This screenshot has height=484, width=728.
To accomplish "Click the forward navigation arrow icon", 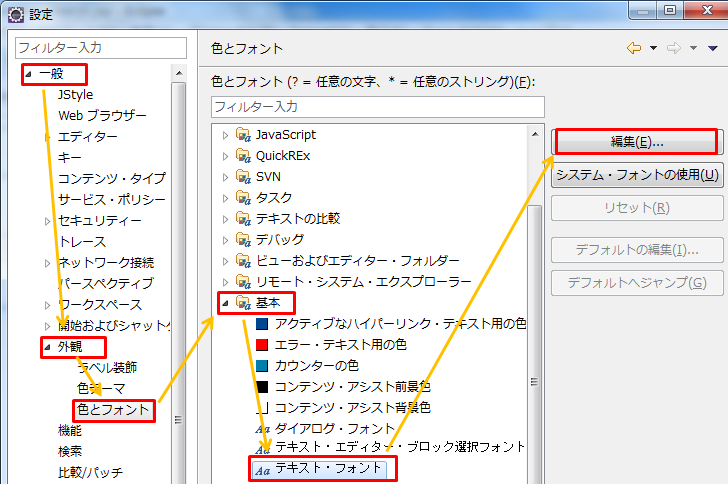I will [x=674, y=48].
